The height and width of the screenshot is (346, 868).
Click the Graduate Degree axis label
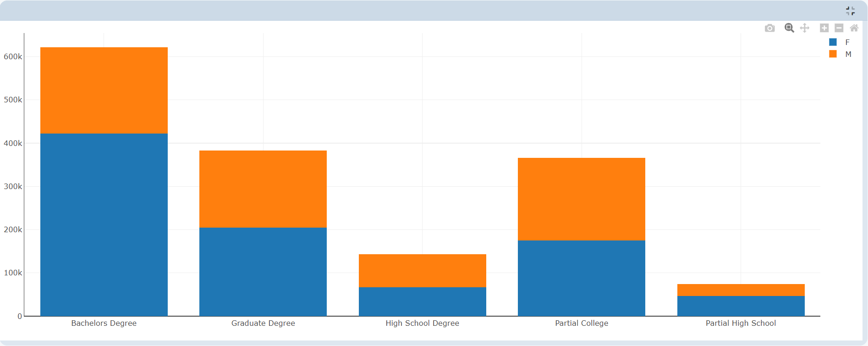(x=263, y=323)
